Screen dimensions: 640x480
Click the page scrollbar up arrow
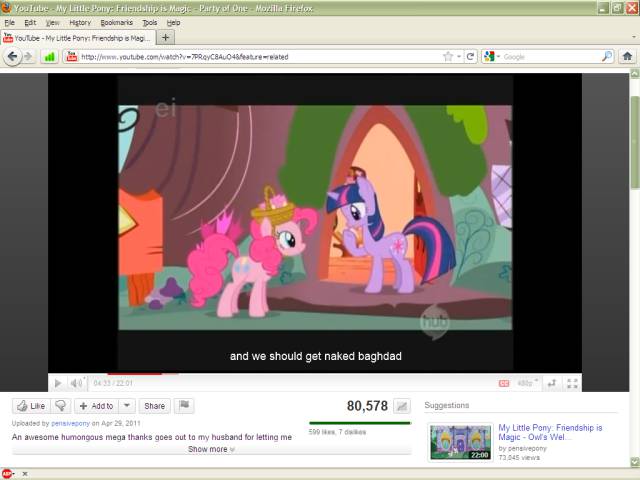[x=635, y=73]
